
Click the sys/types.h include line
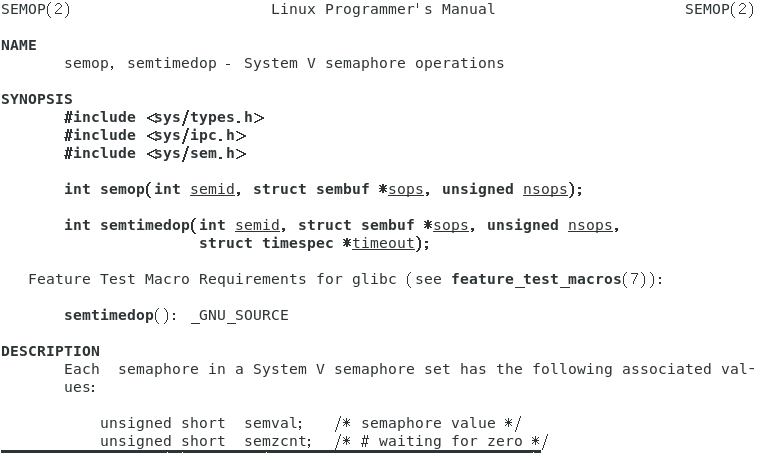click(164, 117)
